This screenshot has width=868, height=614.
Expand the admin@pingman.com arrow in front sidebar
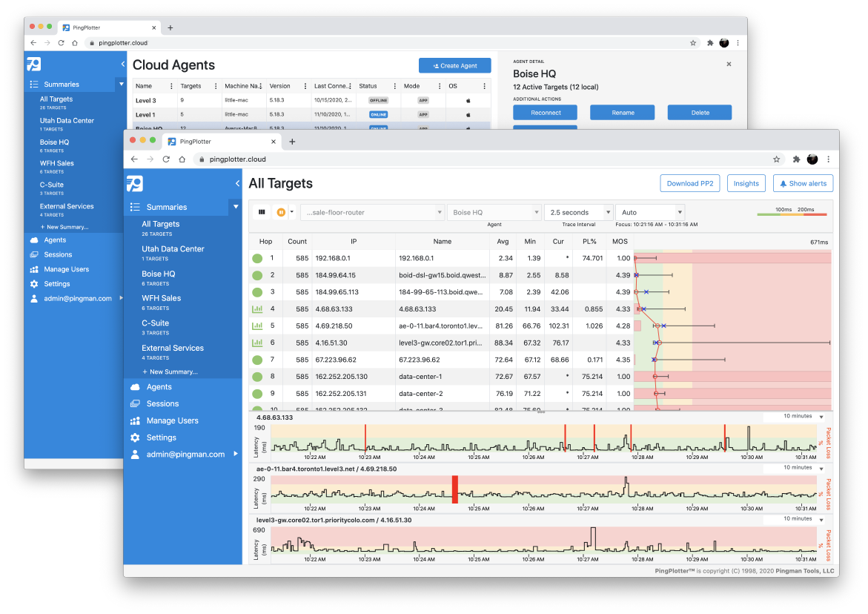coord(236,454)
